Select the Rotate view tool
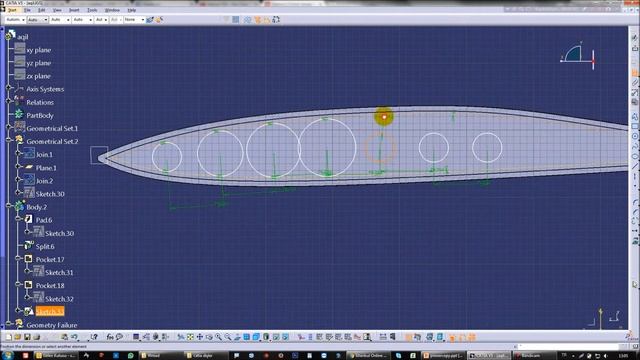Screen dimensions: 640x360 click(x=209, y=337)
